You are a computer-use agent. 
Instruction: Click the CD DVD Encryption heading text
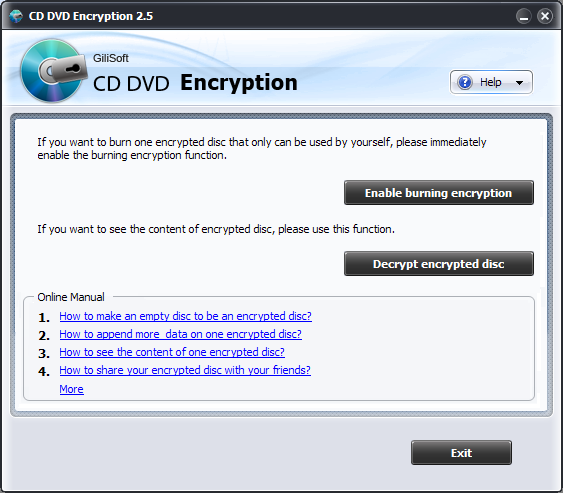pyautogui.click(x=195, y=83)
